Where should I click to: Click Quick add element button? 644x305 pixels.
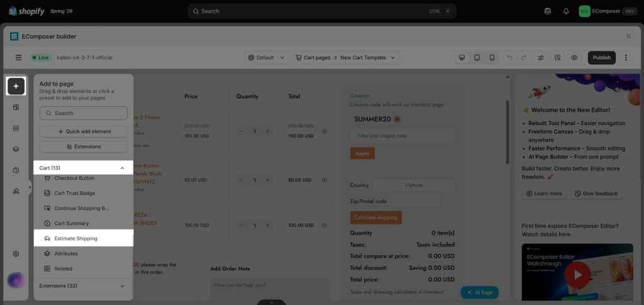[x=84, y=132]
